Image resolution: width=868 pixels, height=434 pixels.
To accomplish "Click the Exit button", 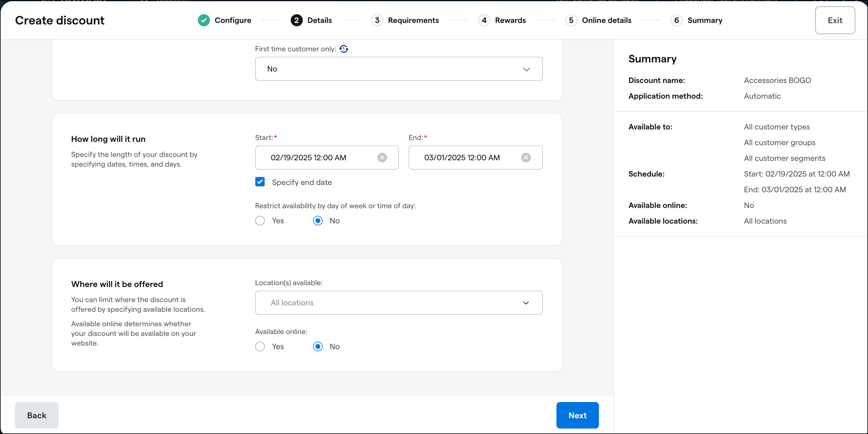I will [x=835, y=20].
